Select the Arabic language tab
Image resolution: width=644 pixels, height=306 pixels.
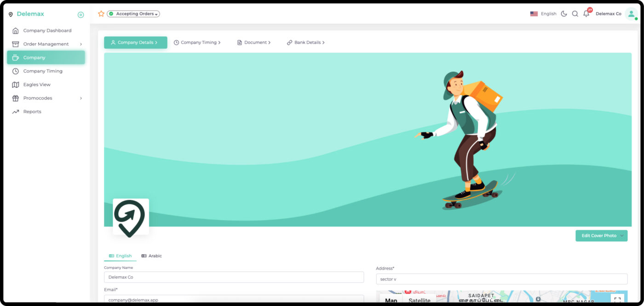(152, 256)
